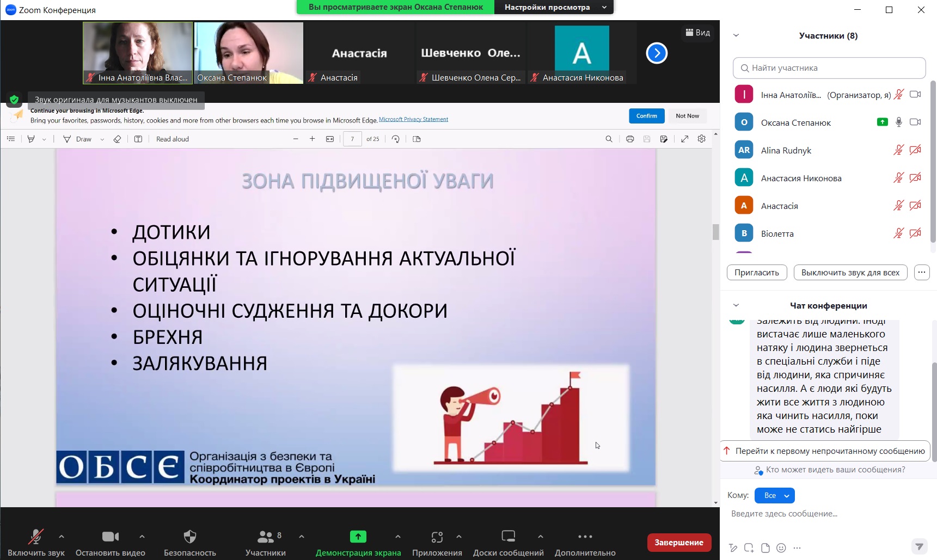This screenshot has width=937, height=560.
Task: Click the red Завершение end meeting button
Action: coord(679,543)
